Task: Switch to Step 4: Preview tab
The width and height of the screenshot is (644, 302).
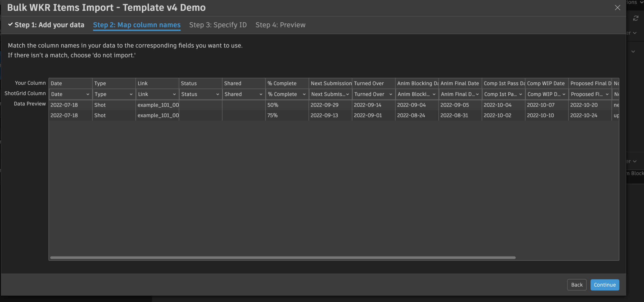Action: [280, 25]
